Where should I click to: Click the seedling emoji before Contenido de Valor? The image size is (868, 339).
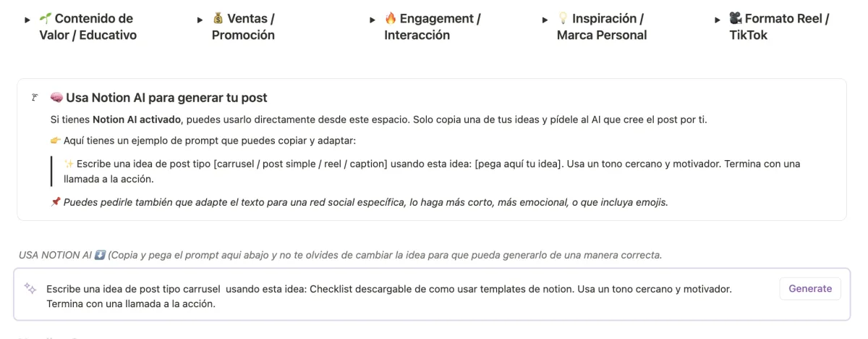click(46, 18)
